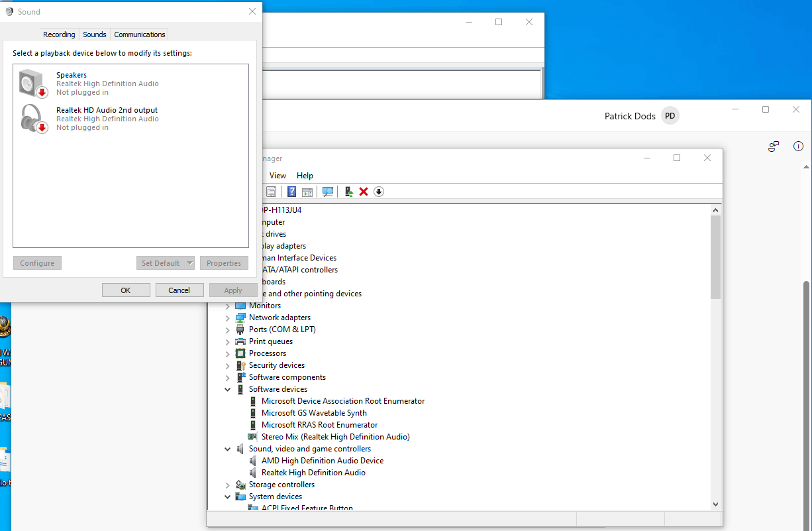Expand the Software components node
The height and width of the screenshot is (531, 812).
click(x=228, y=377)
